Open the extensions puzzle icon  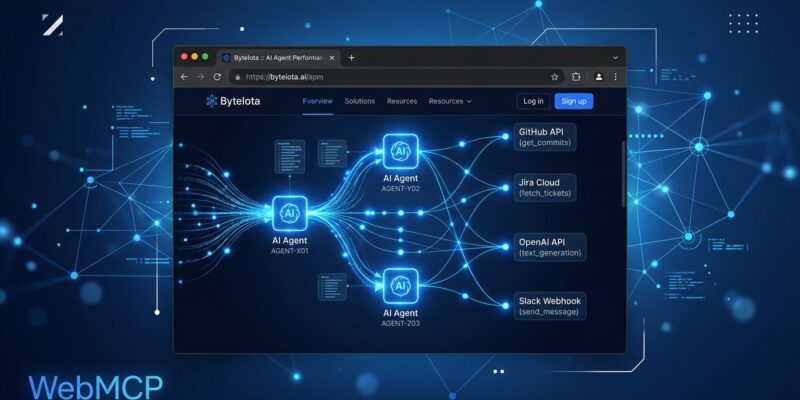coord(576,77)
